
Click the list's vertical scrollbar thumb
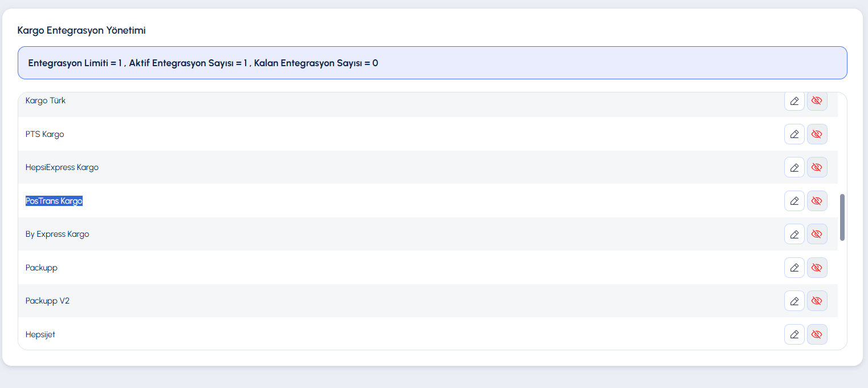[x=842, y=217]
